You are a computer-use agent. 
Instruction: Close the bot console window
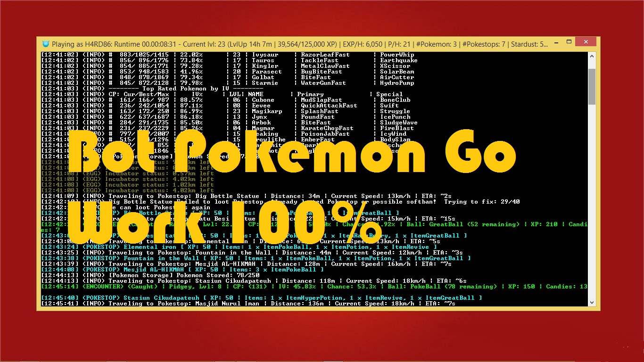[585, 42]
